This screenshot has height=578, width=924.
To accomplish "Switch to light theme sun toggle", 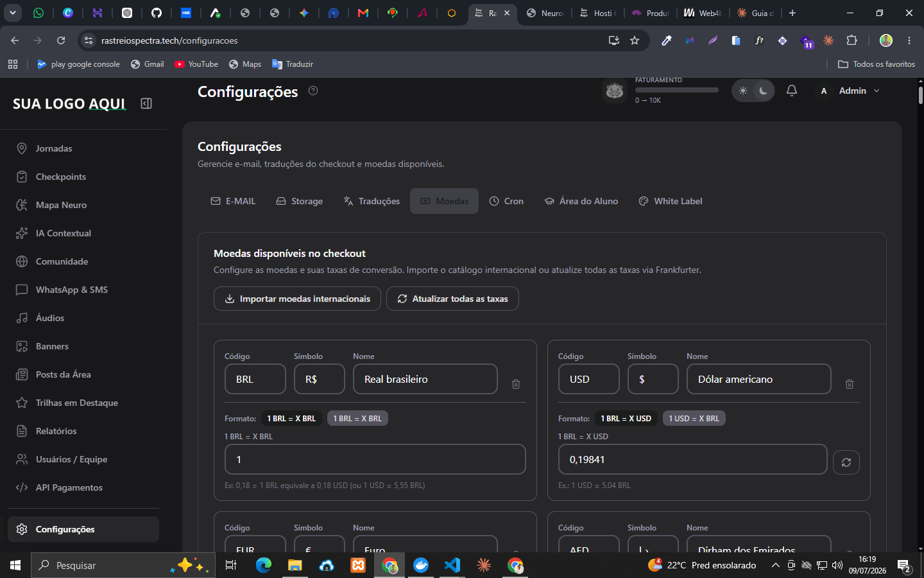I will pos(743,91).
